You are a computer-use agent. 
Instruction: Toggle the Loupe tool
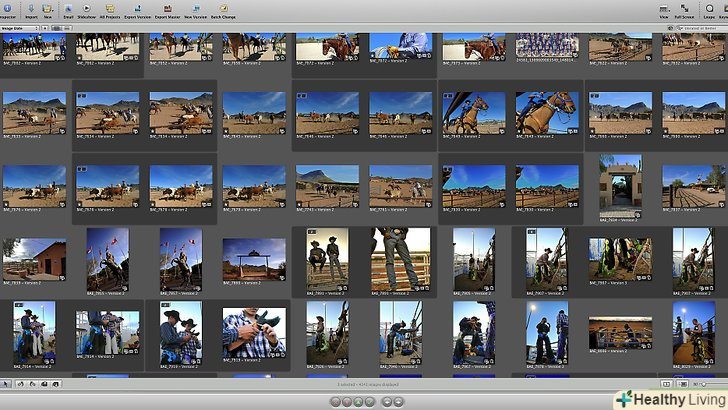(709, 10)
